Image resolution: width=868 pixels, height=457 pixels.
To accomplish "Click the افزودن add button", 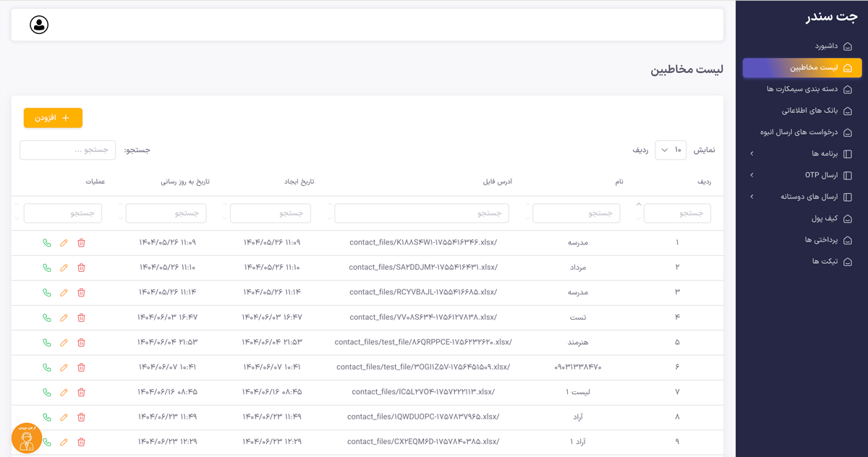I will (x=53, y=118).
